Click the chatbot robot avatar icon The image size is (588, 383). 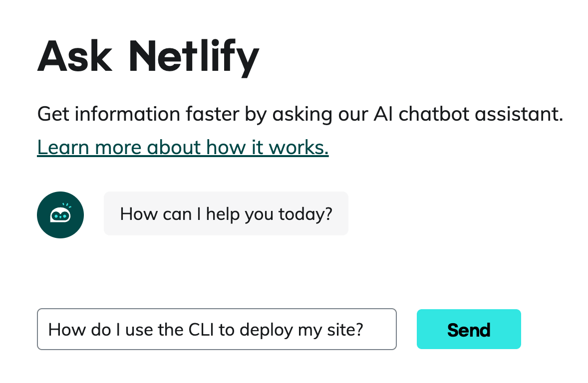tap(60, 215)
